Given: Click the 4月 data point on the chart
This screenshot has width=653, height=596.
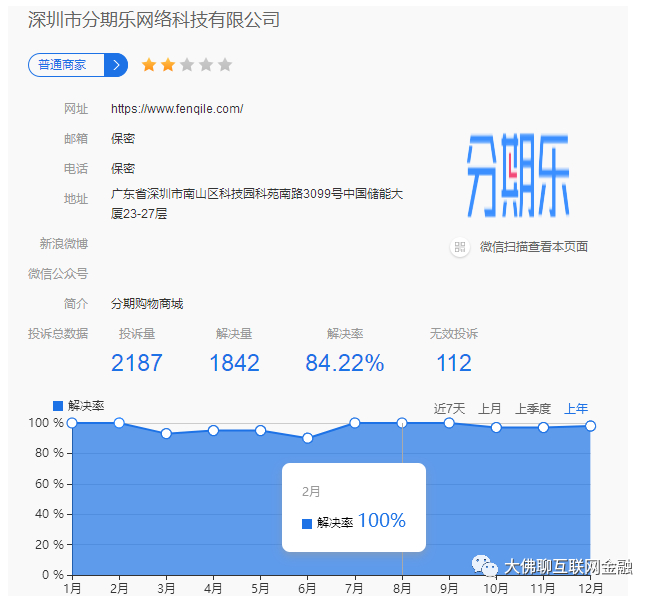Looking at the screenshot, I should point(213,430).
